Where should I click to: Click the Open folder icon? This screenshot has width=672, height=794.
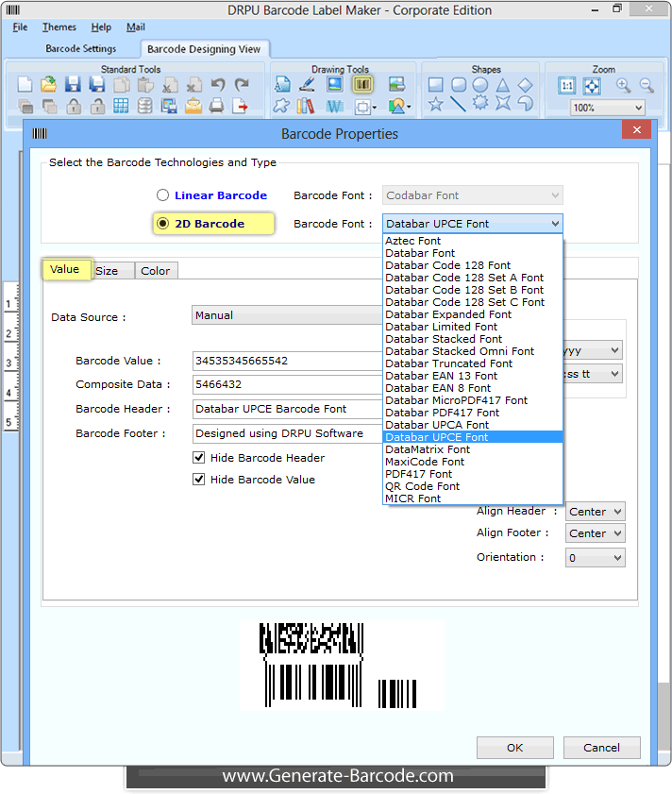pyautogui.click(x=48, y=85)
